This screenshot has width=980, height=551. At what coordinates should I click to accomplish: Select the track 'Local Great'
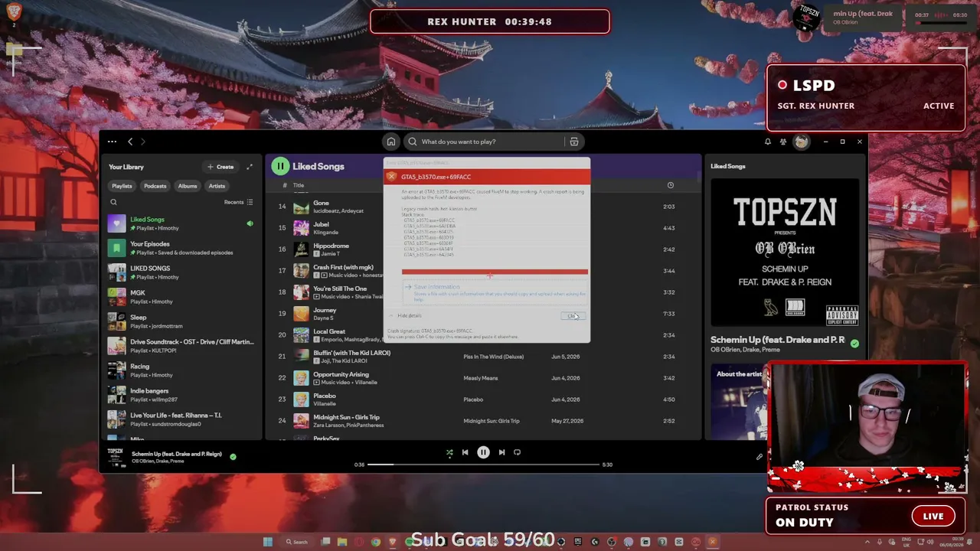click(x=329, y=331)
